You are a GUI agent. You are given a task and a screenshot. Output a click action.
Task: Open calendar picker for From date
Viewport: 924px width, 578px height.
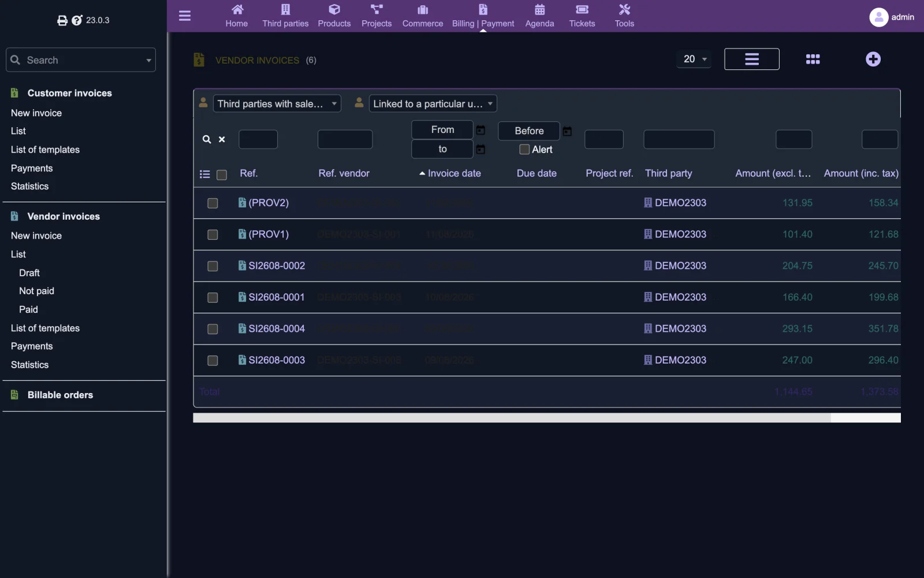pyautogui.click(x=480, y=130)
